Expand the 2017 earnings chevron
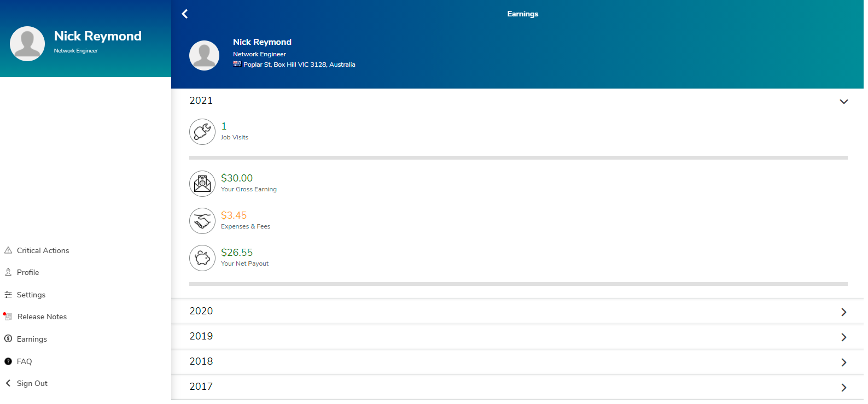 pyautogui.click(x=844, y=388)
